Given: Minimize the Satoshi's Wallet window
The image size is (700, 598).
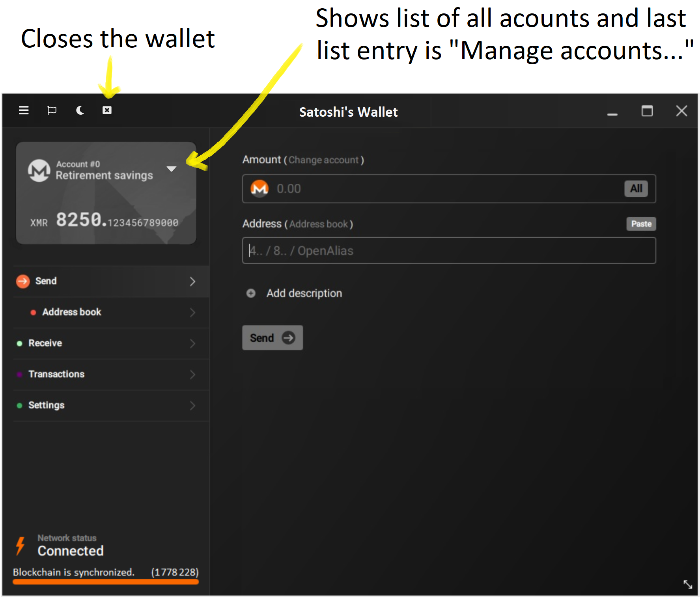Looking at the screenshot, I should click(x=612, y=114).
